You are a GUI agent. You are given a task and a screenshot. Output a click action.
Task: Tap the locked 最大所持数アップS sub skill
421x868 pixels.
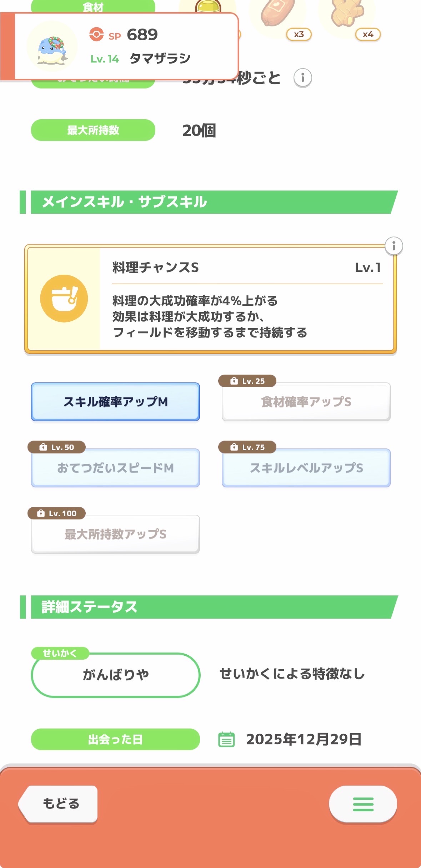(x=115, y=534)
